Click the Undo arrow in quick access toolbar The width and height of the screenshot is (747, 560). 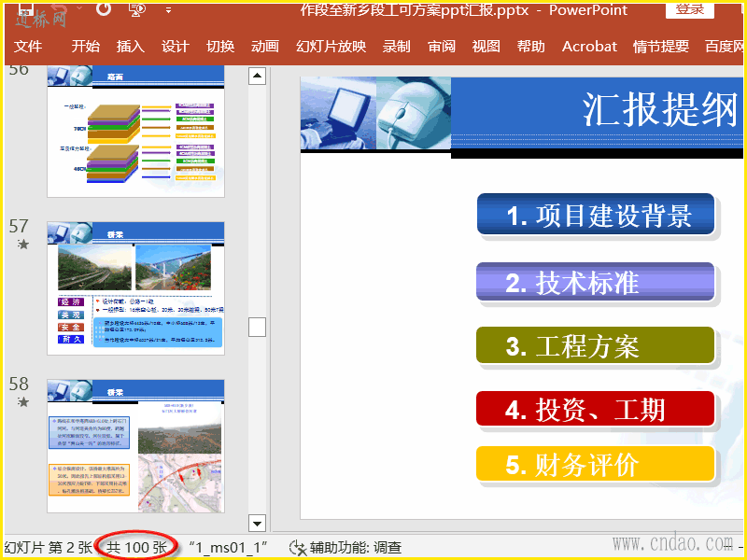click(58, 9)
